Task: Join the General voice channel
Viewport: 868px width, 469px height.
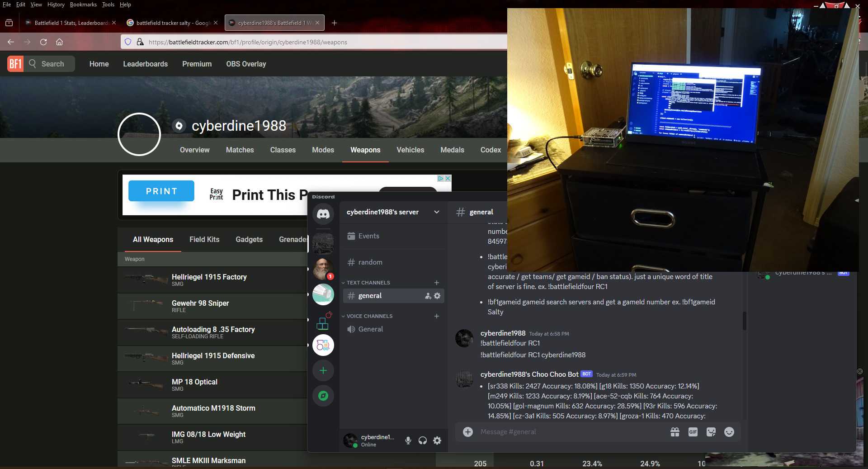Action: click(x=370, y=329)
